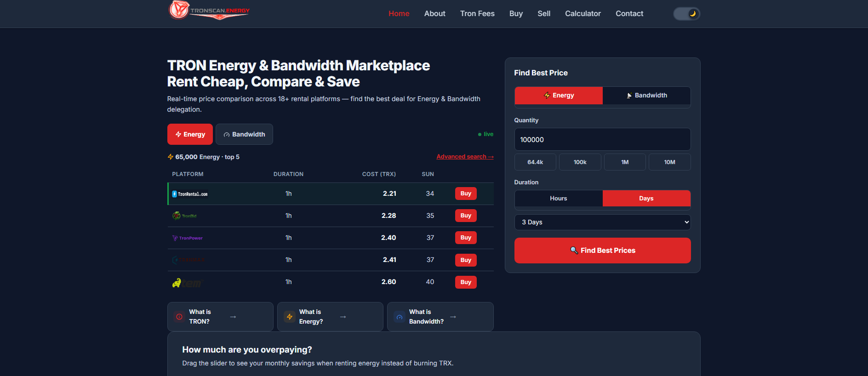Choose the 1M quantity preset
Image resolution: width=868 pixels, height=376 pixels.
click(x=625, y=162)
